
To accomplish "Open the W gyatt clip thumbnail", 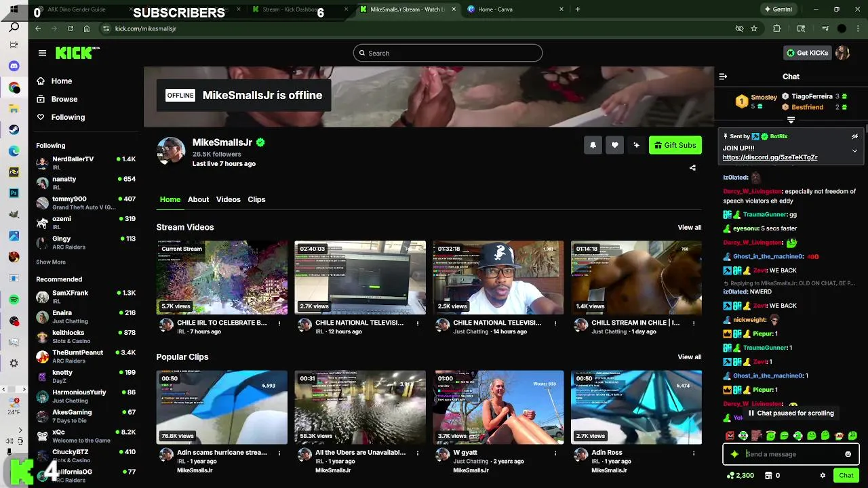I will (x=498, y=407).
